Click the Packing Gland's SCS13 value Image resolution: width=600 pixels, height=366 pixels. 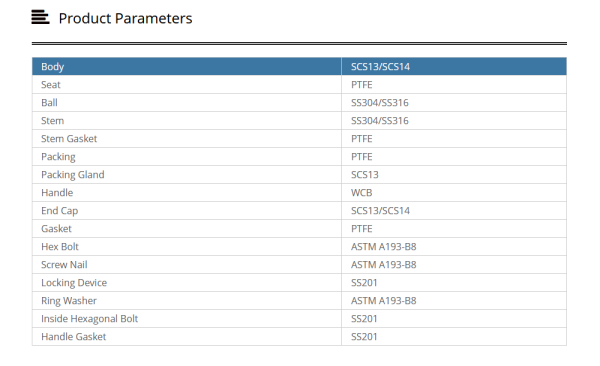[x=365, y=175]
